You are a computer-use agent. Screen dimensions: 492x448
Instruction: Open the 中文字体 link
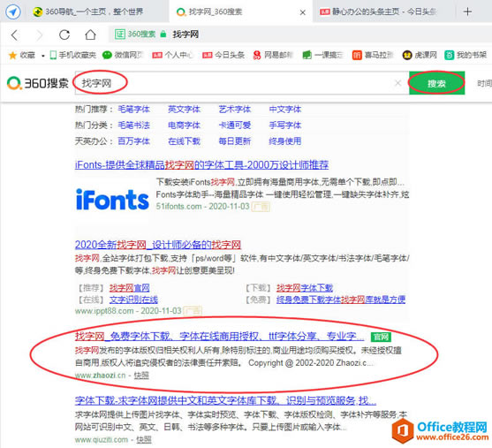[x=285, y=110]
